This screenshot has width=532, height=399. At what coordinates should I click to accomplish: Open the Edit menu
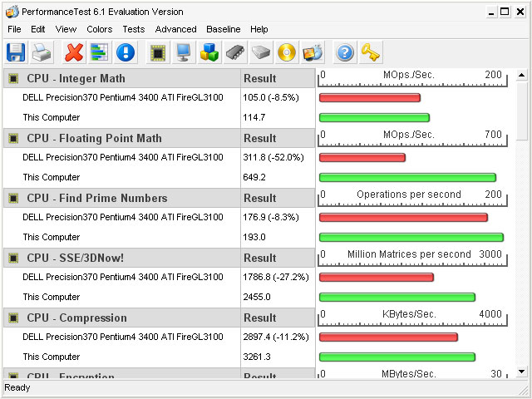38,29
